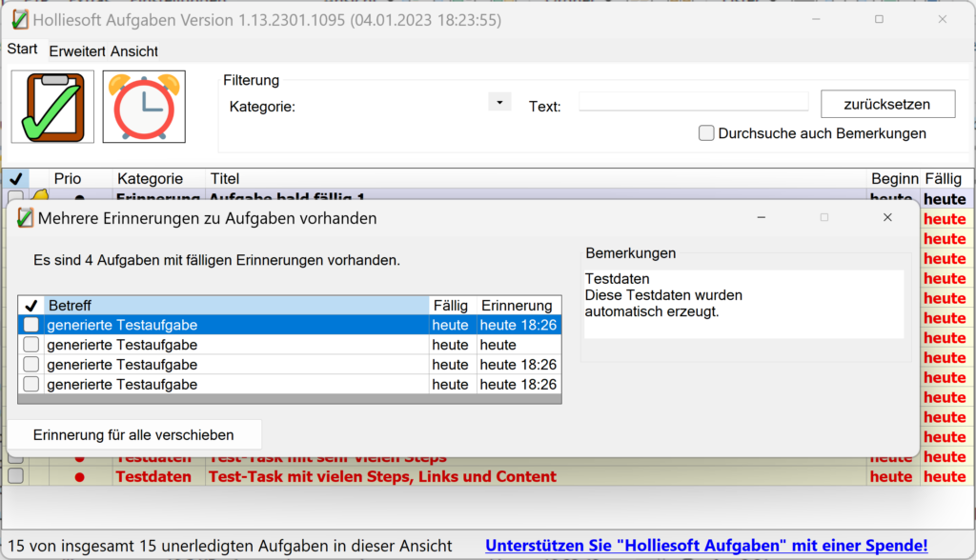Click 'Erinnerung für alle verschieben' button
976x560 pixels.
133,434
